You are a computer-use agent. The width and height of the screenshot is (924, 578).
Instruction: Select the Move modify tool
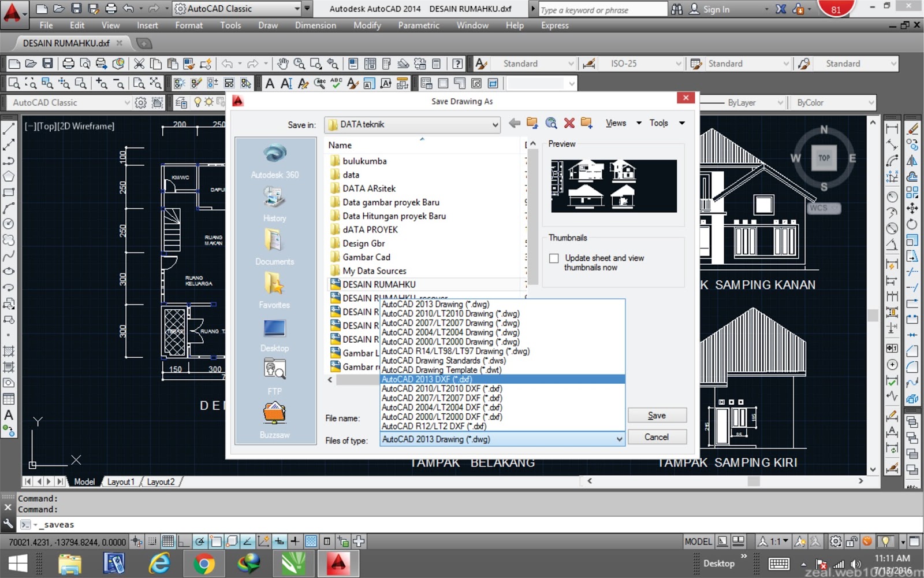pyautogui.click(x=912, y=208)
